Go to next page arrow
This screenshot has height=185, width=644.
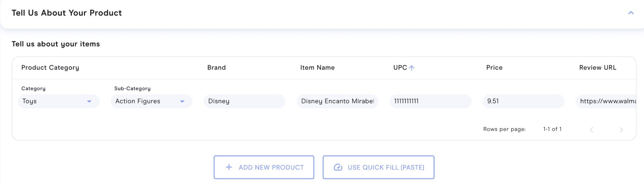(x=621, y=130)
